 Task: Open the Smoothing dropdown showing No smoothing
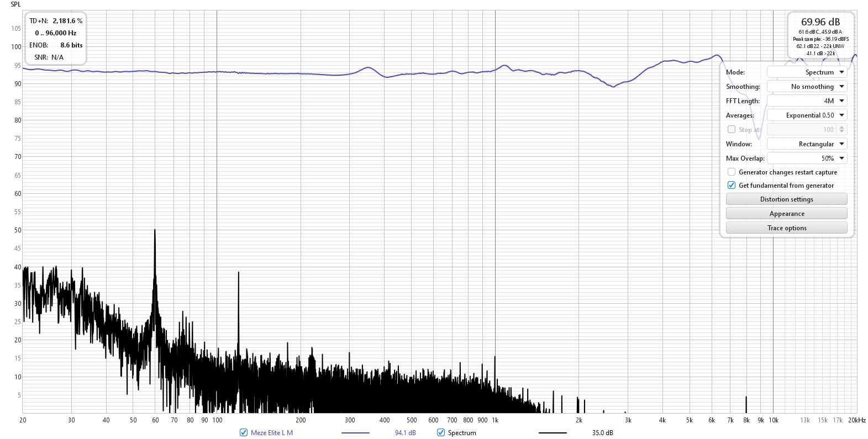pos(807,87)
